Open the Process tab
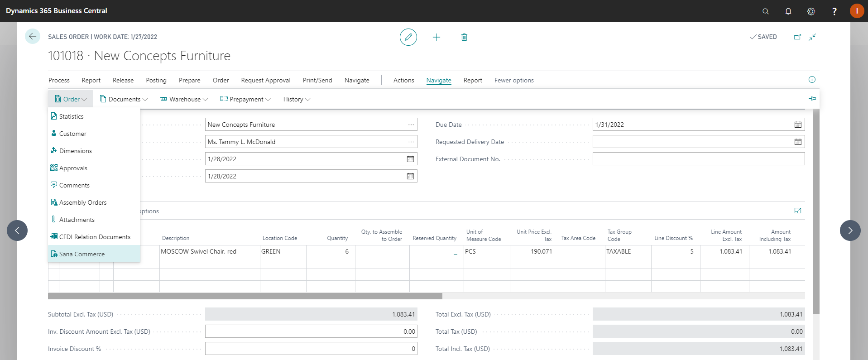The image size is (868, 360). click(x=59, y=80)
